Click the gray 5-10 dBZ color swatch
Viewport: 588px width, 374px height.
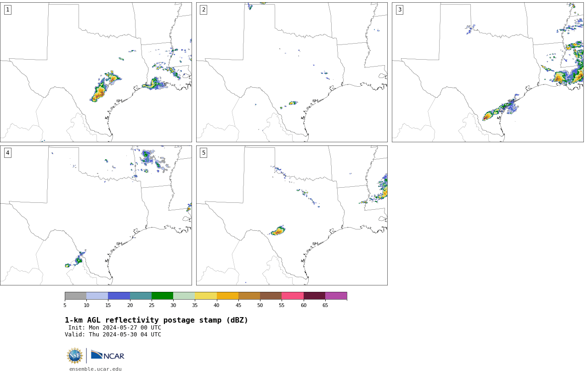coord(75,296)
